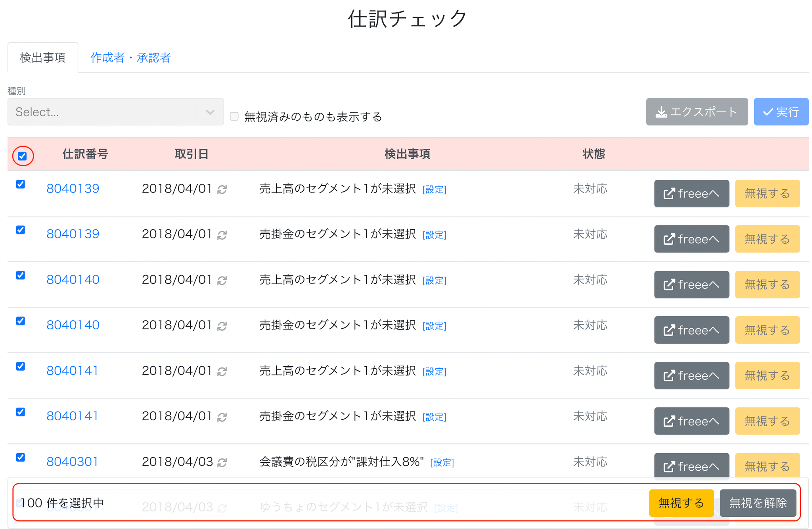Click the blue 実行 button

point(781,112)
